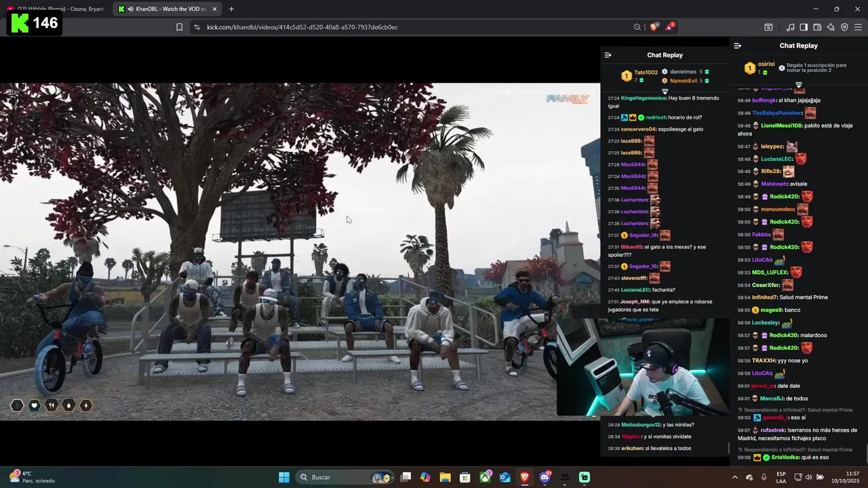The width and height of the screenshot is (868, 488).
Task: Expand the gifters leaderboard arrow under osirisl
Action: (799, 84)
